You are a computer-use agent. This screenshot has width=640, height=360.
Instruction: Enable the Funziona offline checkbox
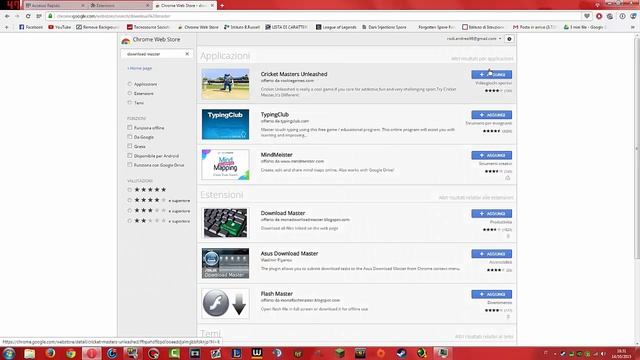click(130, 128)
